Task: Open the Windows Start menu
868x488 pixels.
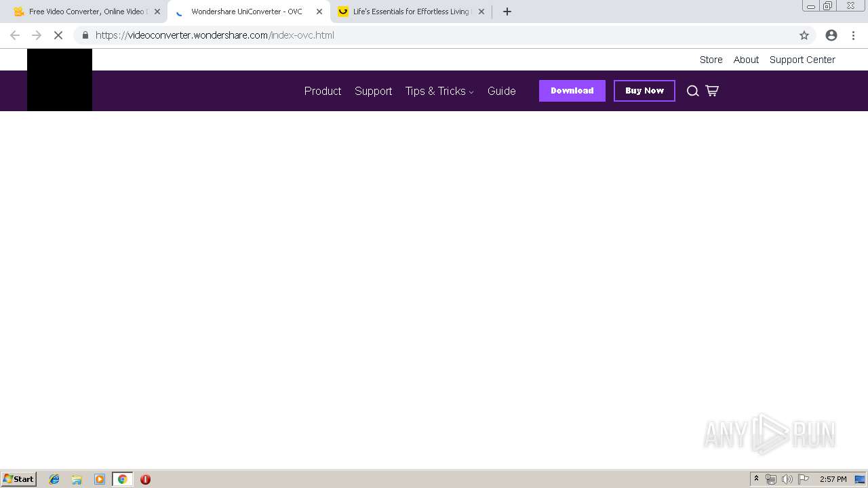Action: coord(19,479)
